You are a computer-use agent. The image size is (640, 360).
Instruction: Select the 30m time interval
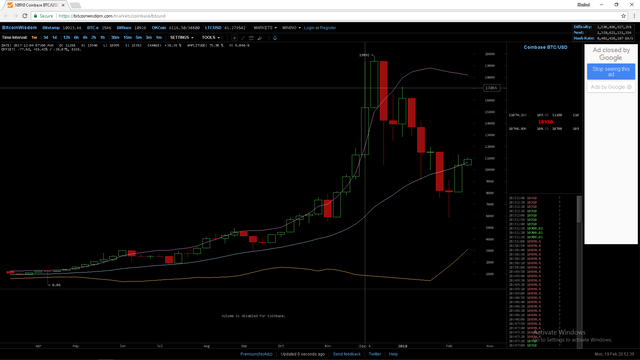point(115,38)
